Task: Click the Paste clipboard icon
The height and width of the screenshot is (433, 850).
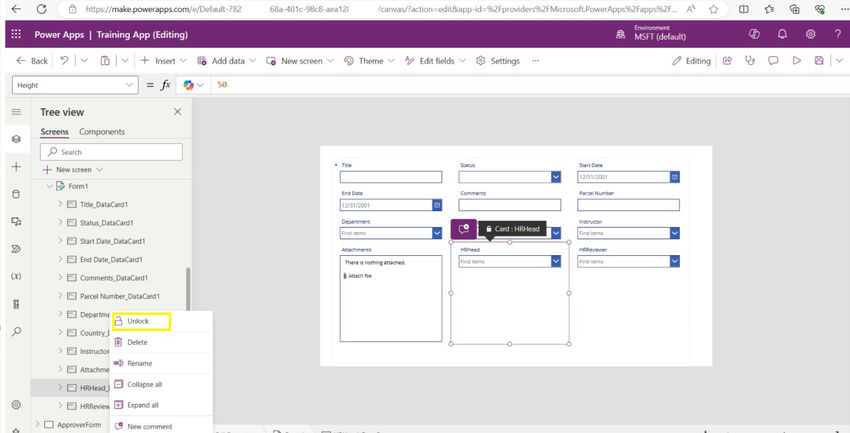Action: [106, 61]
